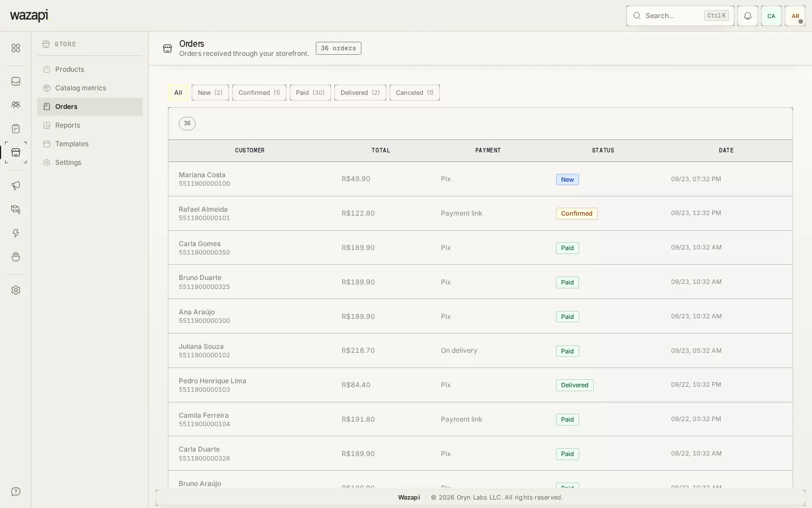Open Camila Ferreira's order row
Image resolution: width=812 pixels, height=508 pixels.
tap(480, 419)
